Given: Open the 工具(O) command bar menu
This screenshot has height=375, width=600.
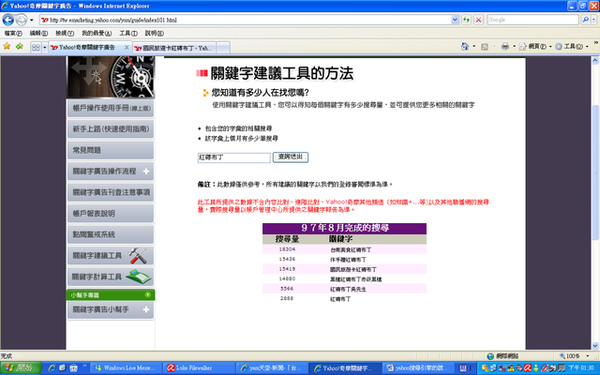Looking at the screenshot, I should (572, 46).
